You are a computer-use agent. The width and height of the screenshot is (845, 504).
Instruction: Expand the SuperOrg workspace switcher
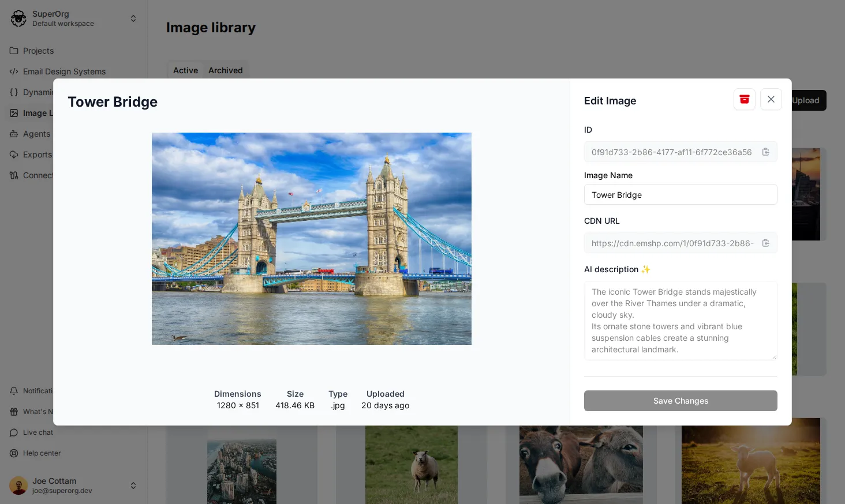pyautogui.click(x=133, y=18)
